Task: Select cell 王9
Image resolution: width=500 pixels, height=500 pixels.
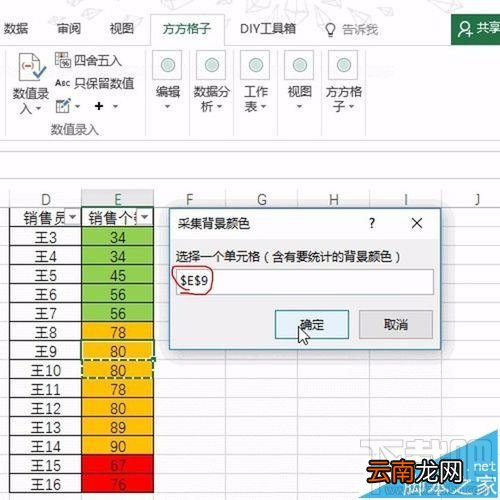Action: tap(46, 351)
